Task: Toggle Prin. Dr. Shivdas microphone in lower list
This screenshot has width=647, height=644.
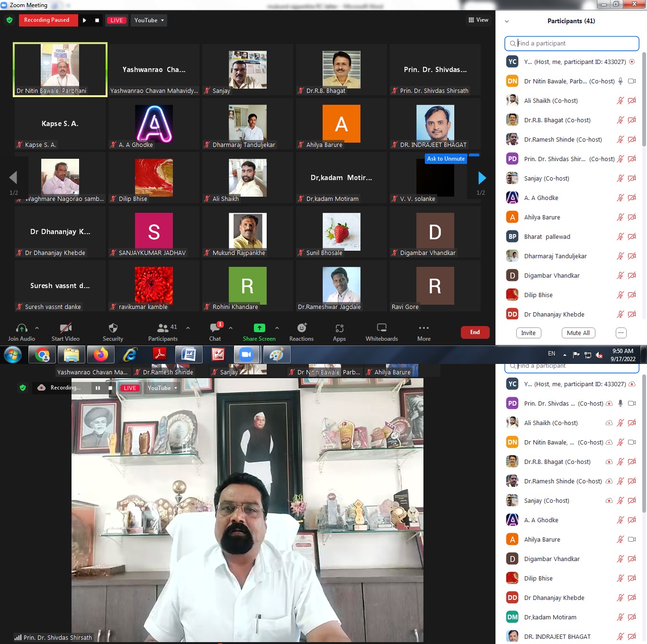Action: click(x=620, y=403)
